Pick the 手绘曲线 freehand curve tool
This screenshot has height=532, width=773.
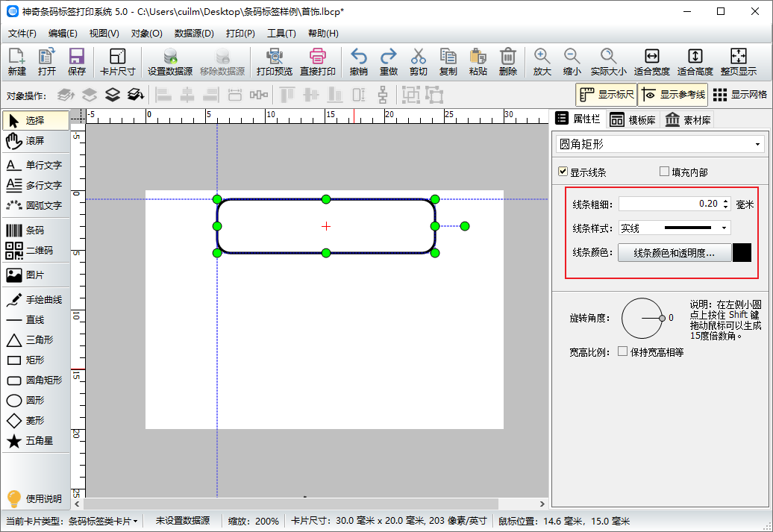(x=36, y=300)
